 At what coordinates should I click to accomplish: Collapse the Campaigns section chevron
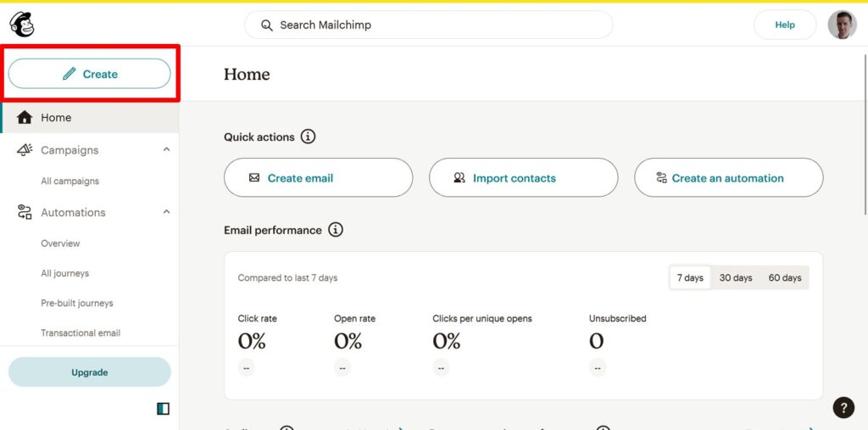coord(166,150)
